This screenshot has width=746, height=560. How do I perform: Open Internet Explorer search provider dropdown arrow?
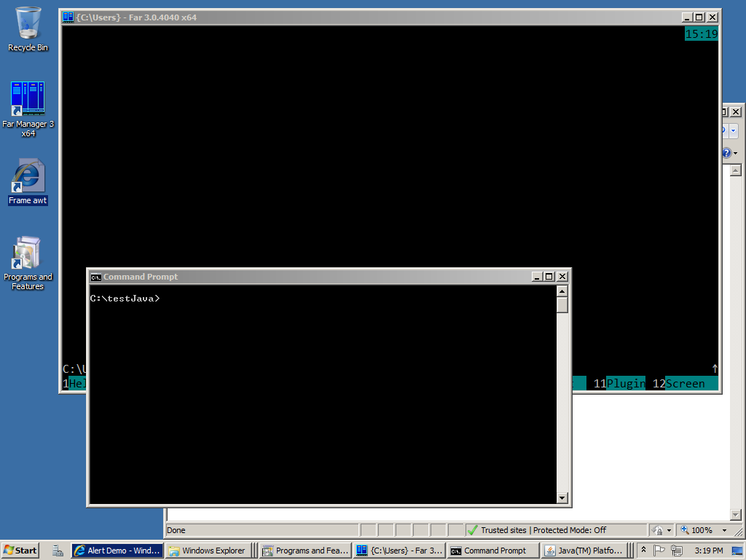[x=733, y=130]
